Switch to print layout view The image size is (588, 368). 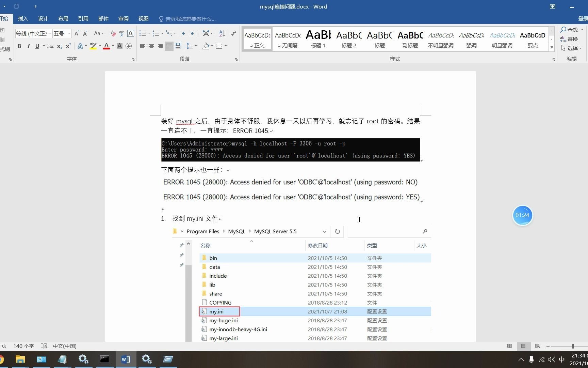point(523,346)
